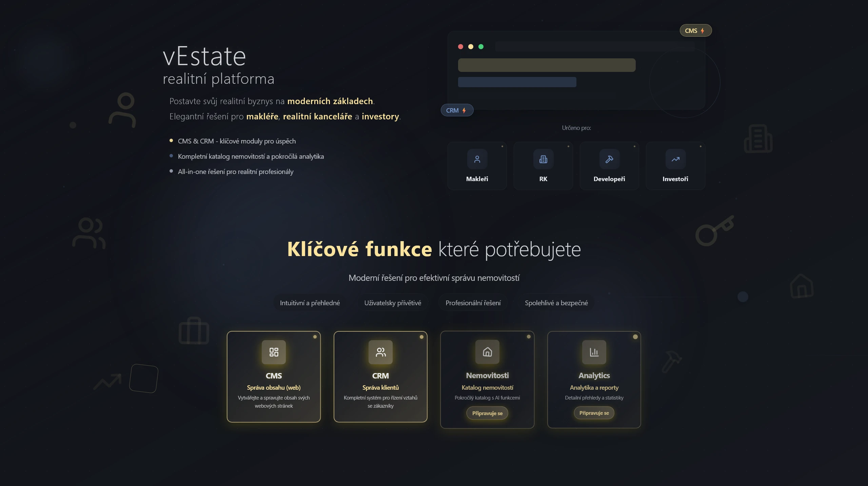Click the CMS lightning badge
Image resolution: width=868 pixels, height=486 pixels.
point(695,31)
